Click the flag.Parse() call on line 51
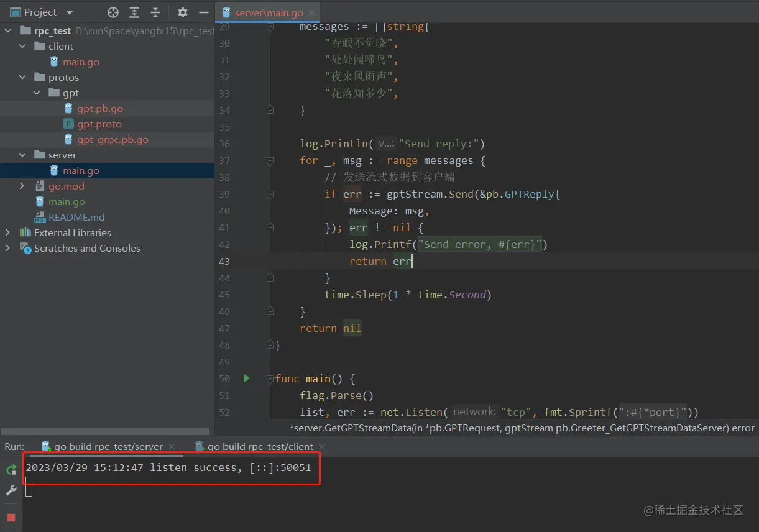 pos(336,395)
